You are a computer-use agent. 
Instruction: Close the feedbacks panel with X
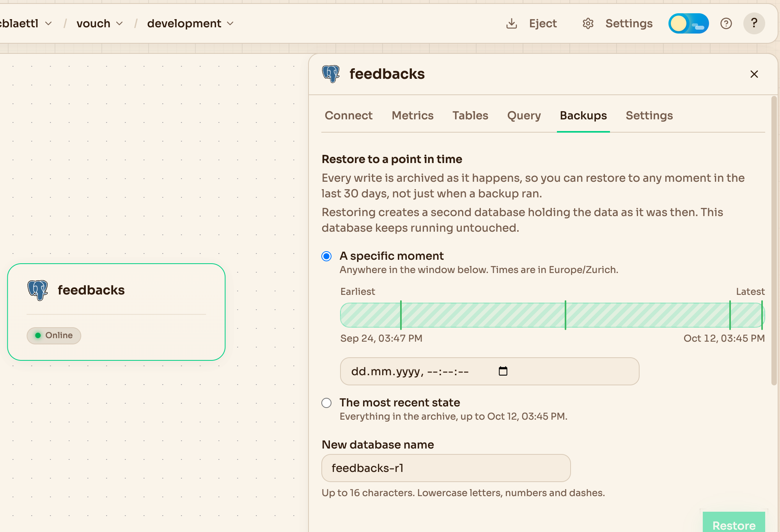tap(754, 74)
